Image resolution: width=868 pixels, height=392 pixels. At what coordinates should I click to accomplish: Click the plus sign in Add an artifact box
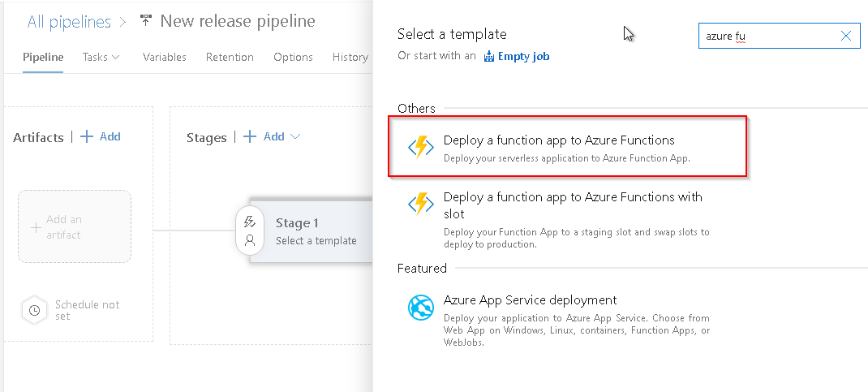click(36, 227)
